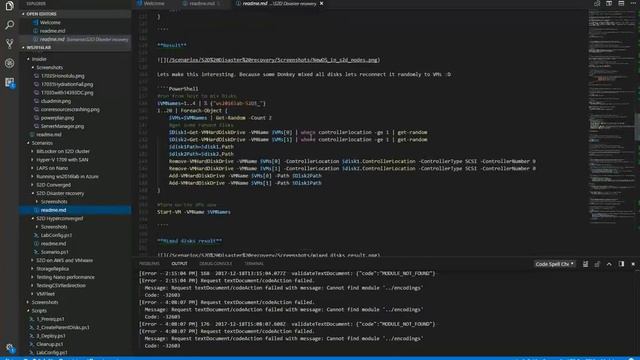Screen dimensions: 640x360
Task: Open the editor More Actions ellipsis menu
Action: [633, 3]
